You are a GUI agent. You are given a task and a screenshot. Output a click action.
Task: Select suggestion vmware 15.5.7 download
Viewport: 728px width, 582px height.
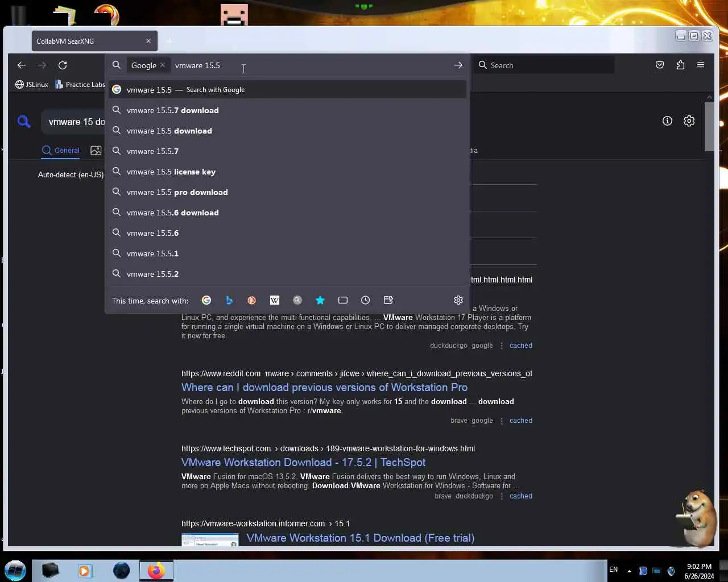pos(287,110)
